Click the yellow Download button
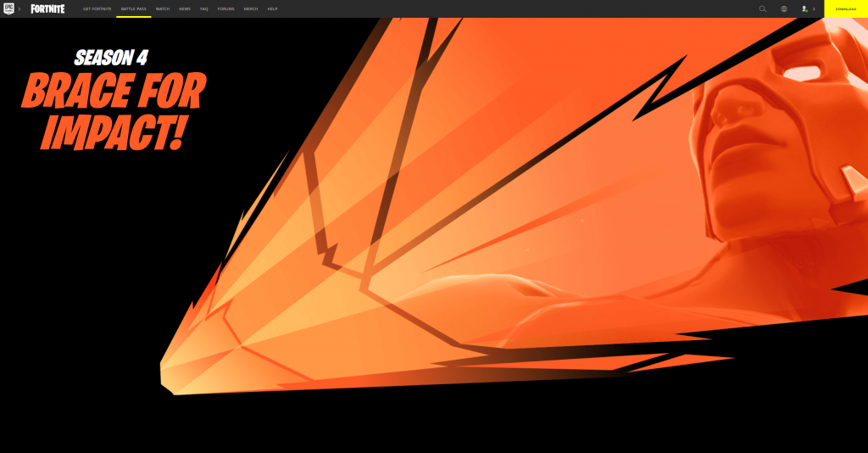Screen dimensions: 868x453 (x=846, y=8)
